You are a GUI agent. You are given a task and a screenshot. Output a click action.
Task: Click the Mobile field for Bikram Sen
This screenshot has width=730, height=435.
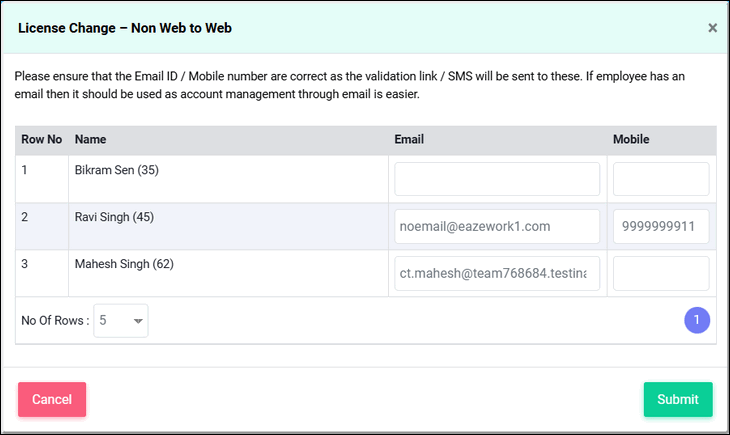tap(661, 179)
